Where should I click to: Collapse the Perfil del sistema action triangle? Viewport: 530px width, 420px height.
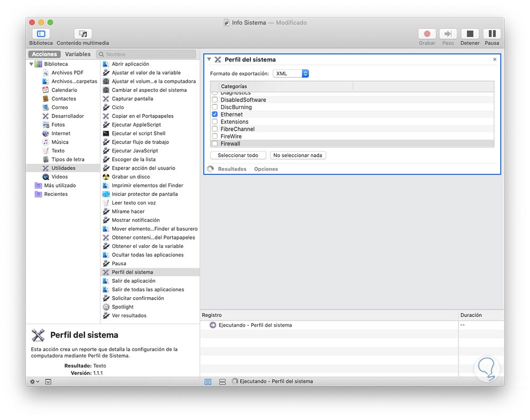[209, 59]
